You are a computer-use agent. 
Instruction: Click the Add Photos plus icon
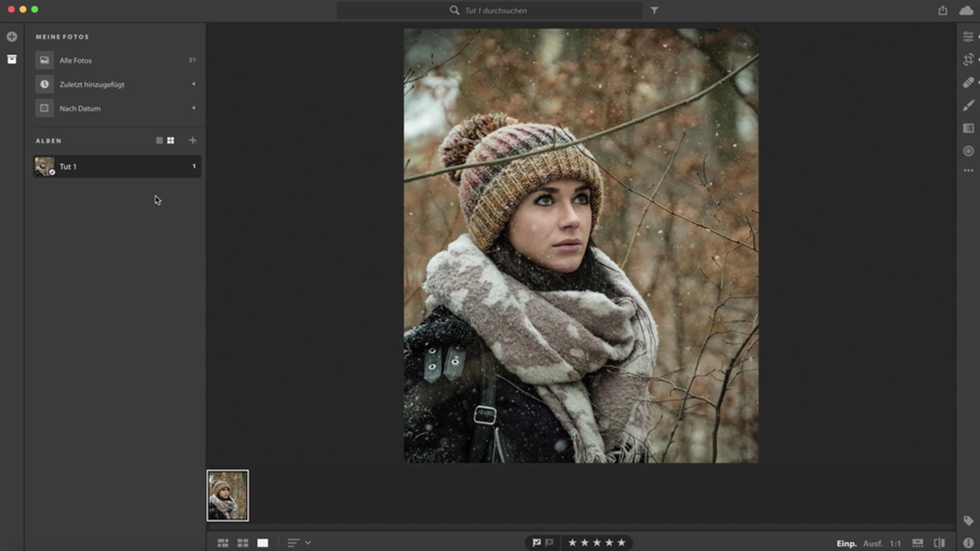pos(12,37)
